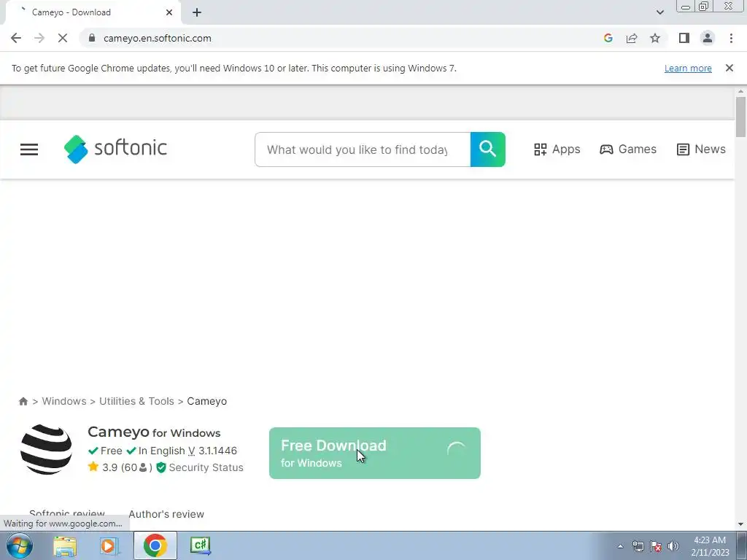Dismiss the Chrome update notification bar
This screenshot has height=560, width=747.
click(x=729, y=68)
